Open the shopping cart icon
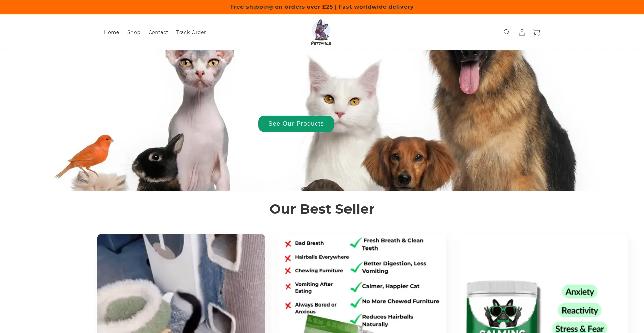Image resolution: width=644 pixels, height=333 pixels. point(536,32)
